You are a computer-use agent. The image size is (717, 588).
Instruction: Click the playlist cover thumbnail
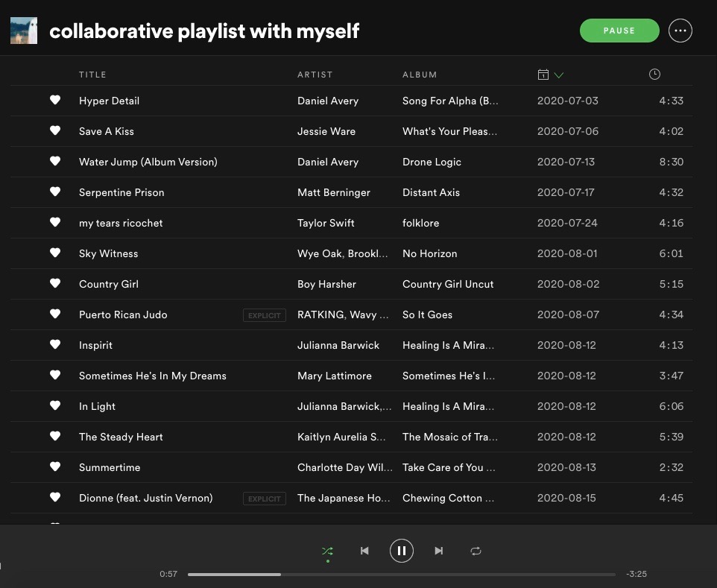click(x=24, y=31)
